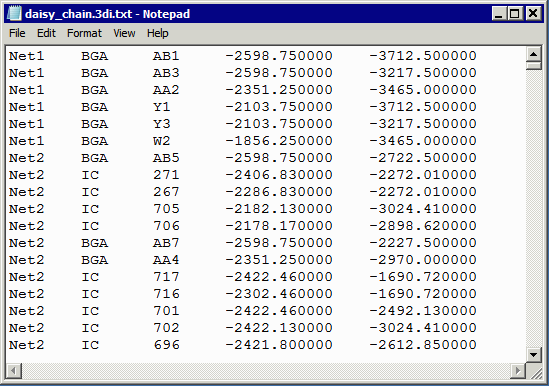
Task: Open the View menu
Action: (x=124, y=33)
